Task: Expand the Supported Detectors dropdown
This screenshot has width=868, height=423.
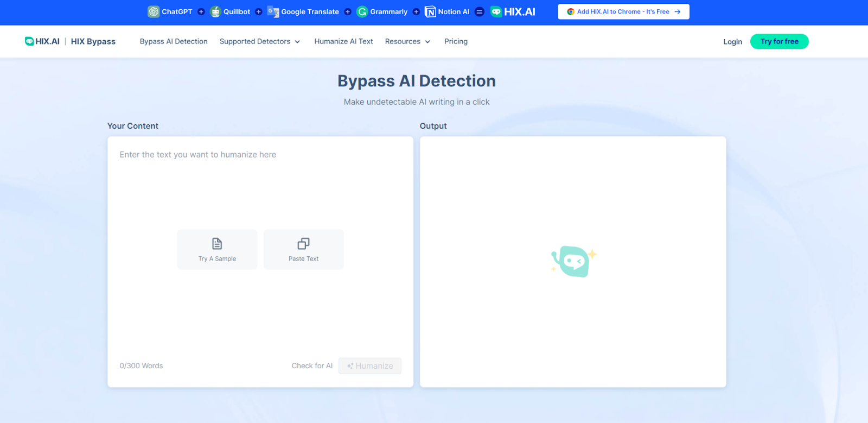Action: 259,41
